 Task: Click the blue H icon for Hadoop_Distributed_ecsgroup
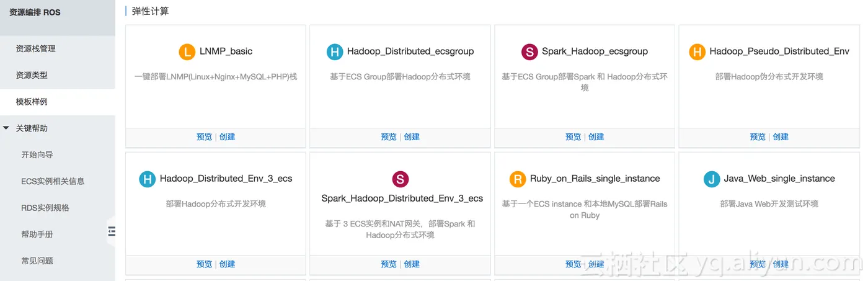pos(335,52)
